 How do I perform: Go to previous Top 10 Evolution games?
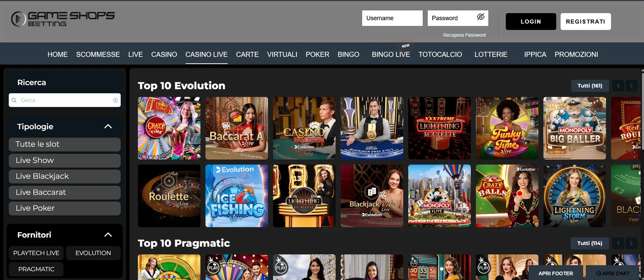618,86
